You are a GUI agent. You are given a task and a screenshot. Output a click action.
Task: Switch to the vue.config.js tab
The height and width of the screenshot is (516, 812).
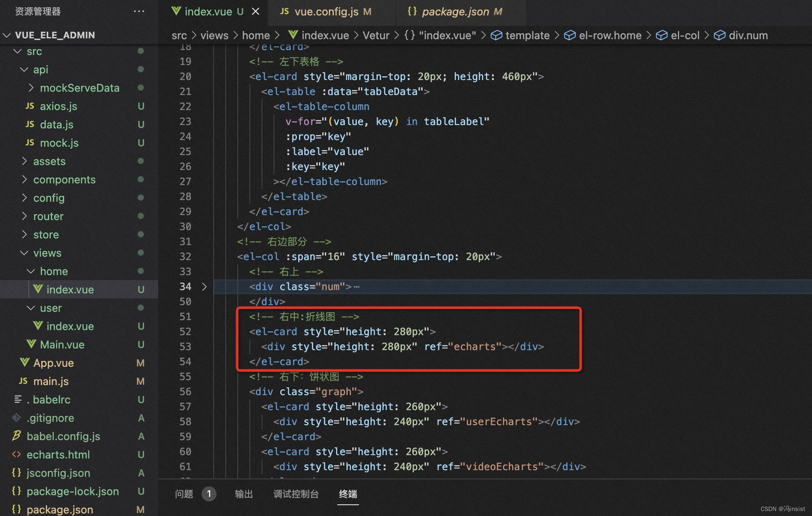[326, 12]
